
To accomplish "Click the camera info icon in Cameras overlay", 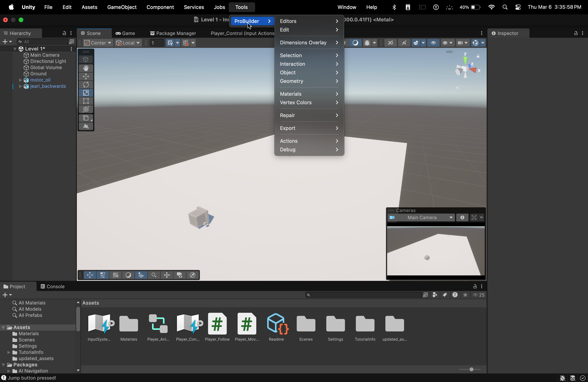I will point(462,217).
